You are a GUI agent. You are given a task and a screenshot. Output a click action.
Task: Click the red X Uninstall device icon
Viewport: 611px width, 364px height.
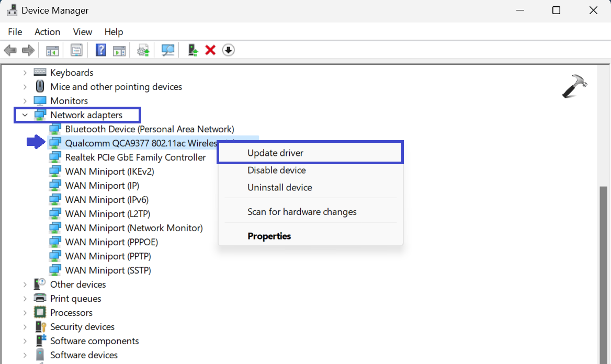coord(210,50)
